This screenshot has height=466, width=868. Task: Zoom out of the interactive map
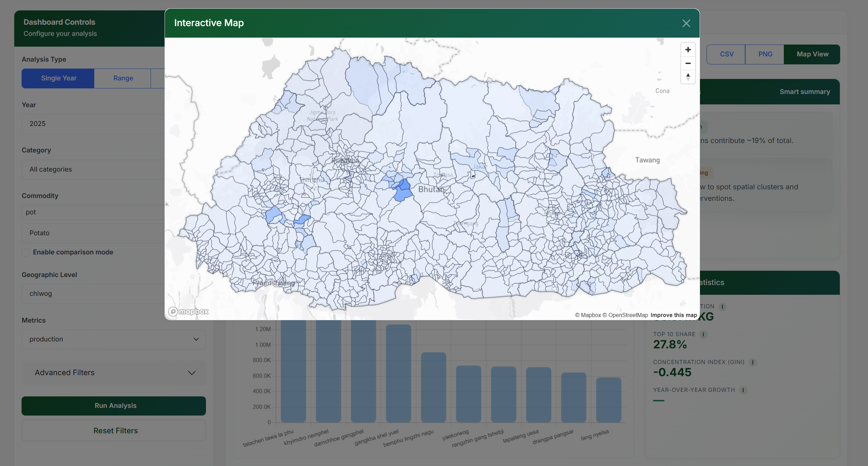point(688,63)
